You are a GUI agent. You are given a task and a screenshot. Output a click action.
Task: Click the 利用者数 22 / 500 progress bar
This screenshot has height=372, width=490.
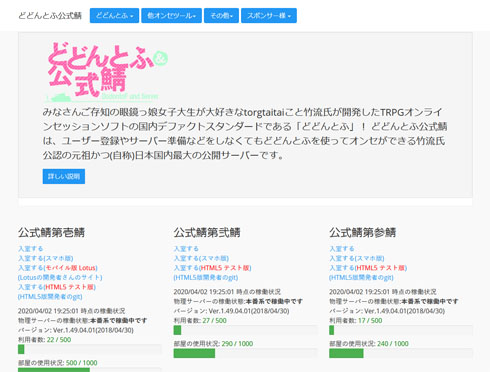click(90, 349)
